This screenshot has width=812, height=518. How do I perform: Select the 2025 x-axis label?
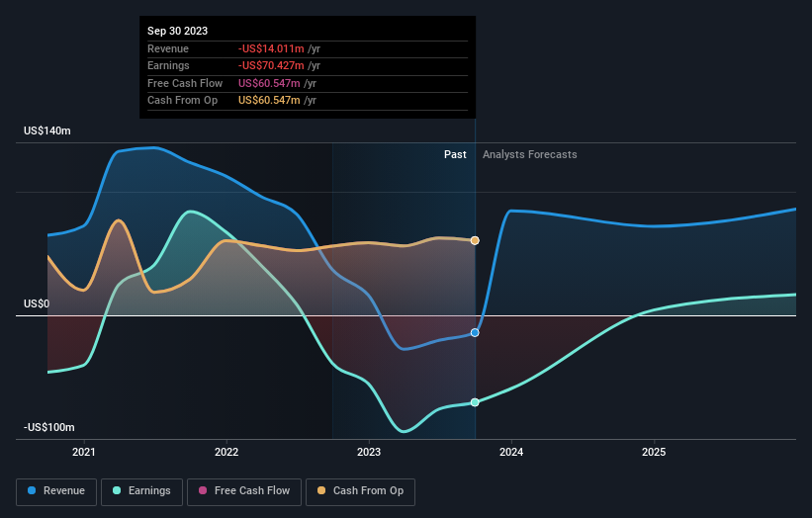pos(654,452)
